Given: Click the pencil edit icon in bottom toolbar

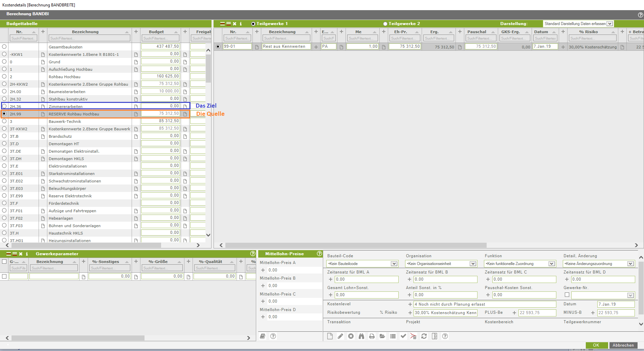Looking at the screenshot, I should click(x=340, y=336).
